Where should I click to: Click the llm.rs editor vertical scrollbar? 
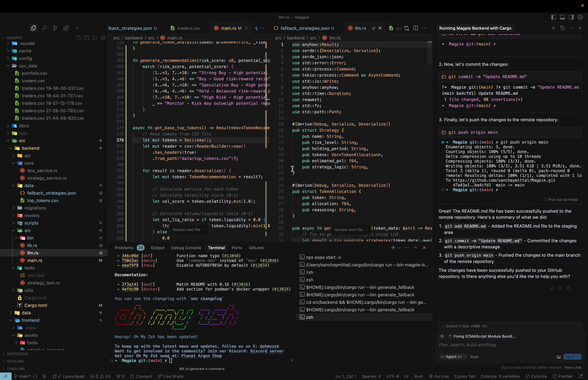click(x=430, y=53)
